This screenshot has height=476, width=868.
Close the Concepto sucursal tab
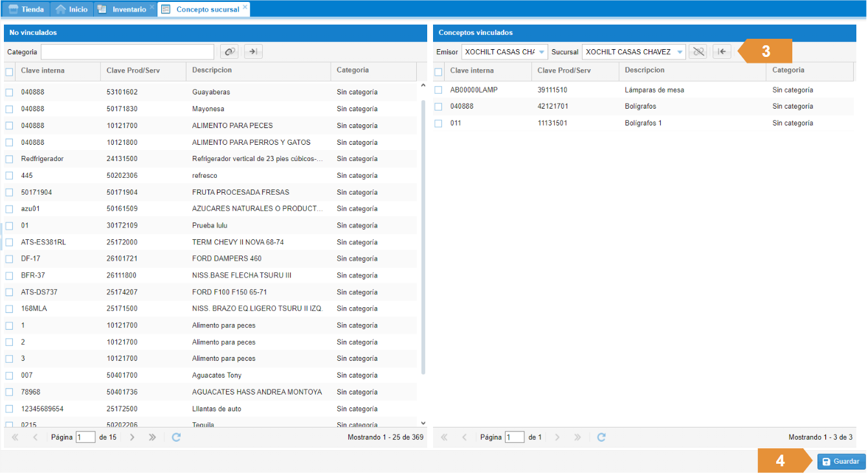click(245, 7)
